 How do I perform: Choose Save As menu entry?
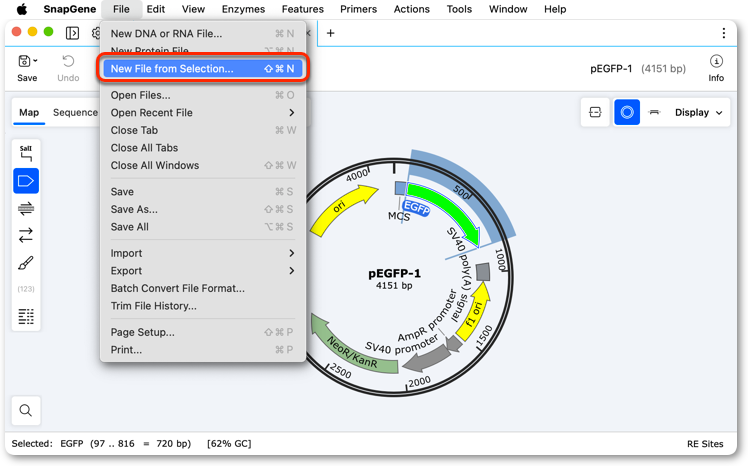[x=203, y=209]
